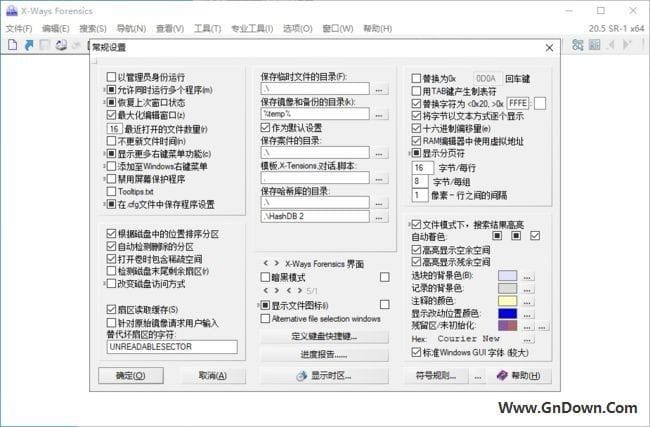The image size is (650, 427).
Task: Click the lavender 选块的背景色 swatch
Action: pos(507,276)
